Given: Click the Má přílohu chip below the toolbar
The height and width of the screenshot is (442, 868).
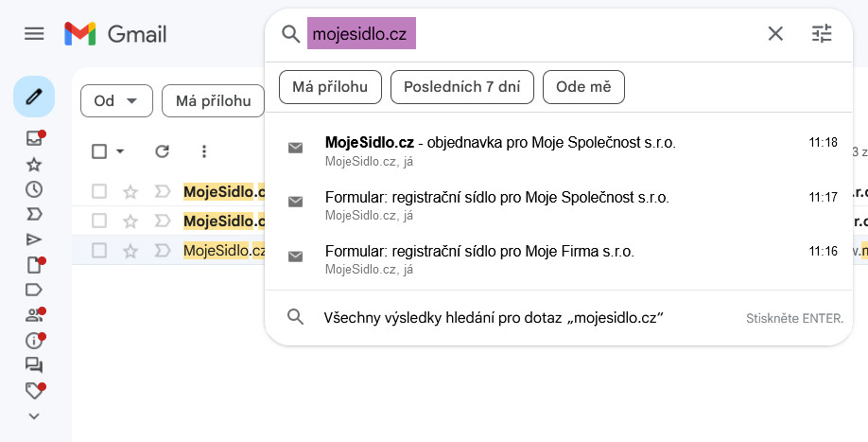Looking at the screenshot, I should (x=213, y=101).
